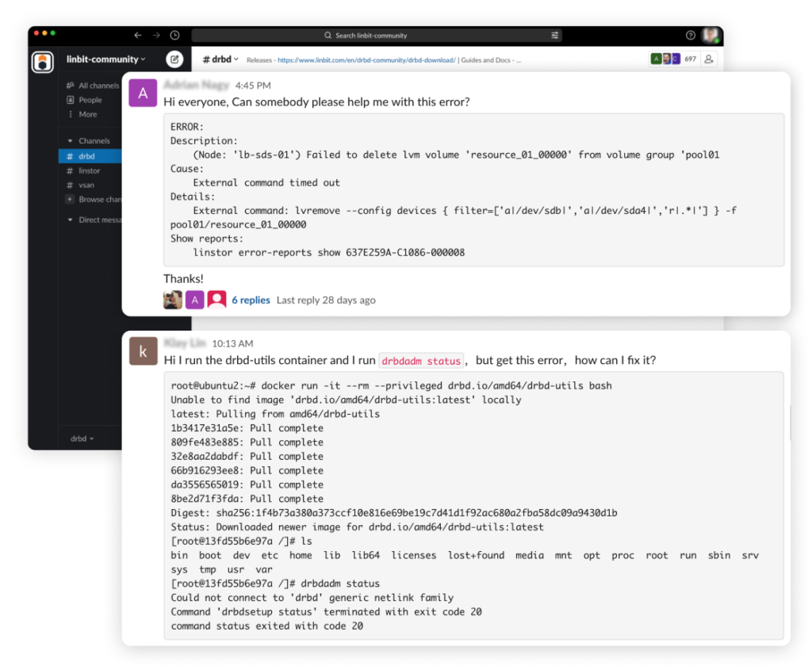This screenshot has width=812, height=670.
Task: Open the user profile avatar in title bar
Action: 710,35
